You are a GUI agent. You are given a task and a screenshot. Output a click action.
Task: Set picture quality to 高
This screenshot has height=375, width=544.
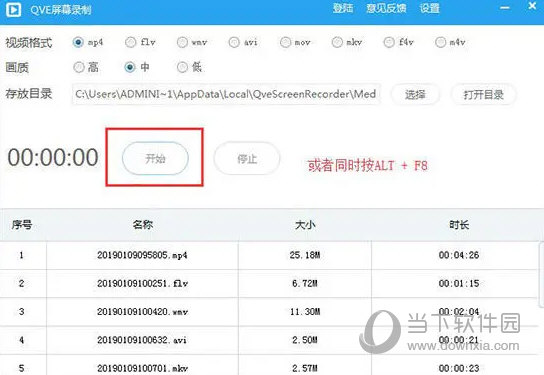pos(79,67)
